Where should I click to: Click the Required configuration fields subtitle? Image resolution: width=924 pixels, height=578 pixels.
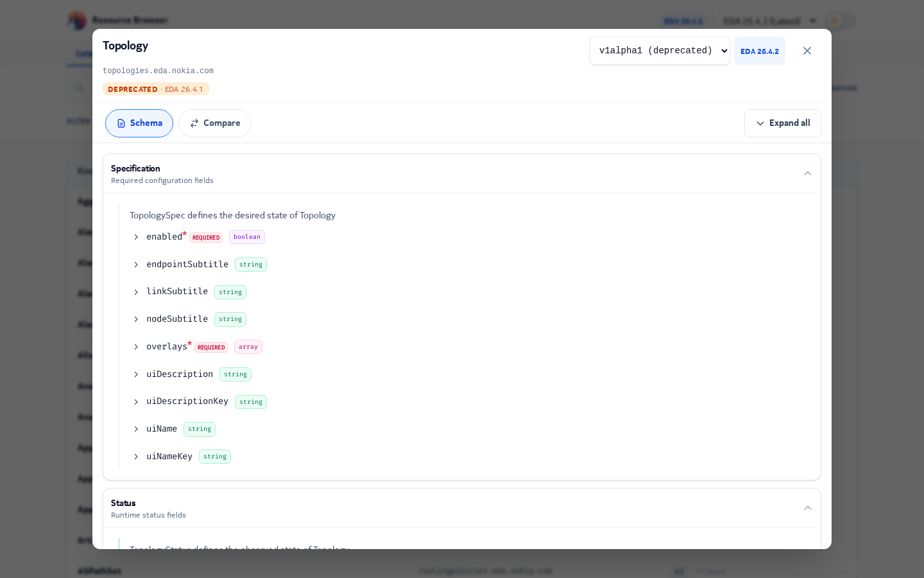[x=162, y=180]
